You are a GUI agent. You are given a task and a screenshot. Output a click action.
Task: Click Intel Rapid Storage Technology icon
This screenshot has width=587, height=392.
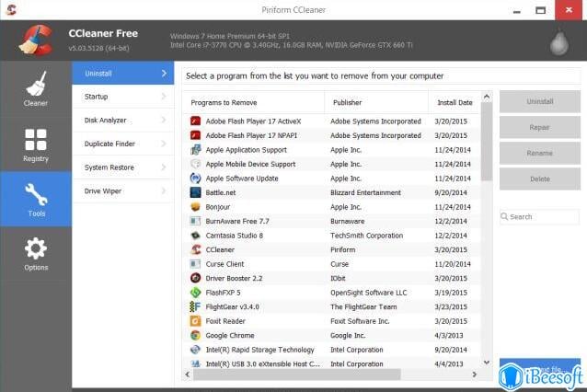point(195,350)
